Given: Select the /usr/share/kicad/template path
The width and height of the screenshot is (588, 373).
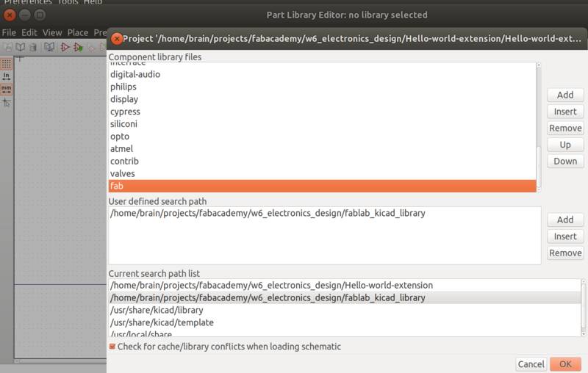Looking at the screenshot, I should [x=345, y=322].
